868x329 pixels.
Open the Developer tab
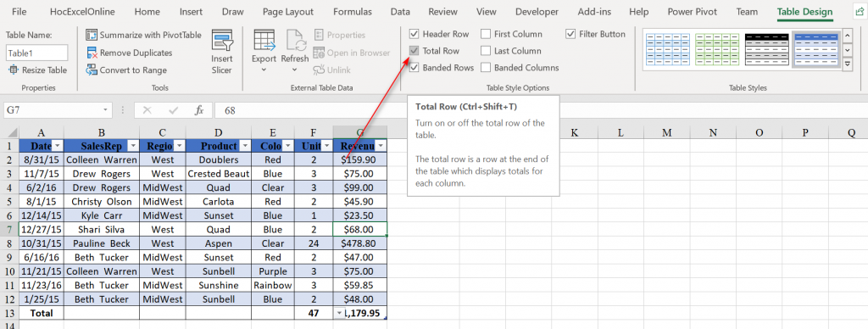[537, 12]
